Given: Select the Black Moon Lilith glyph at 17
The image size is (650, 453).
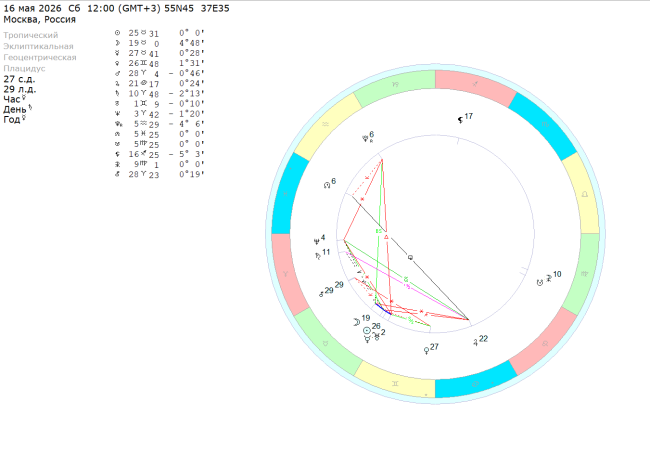Looking at the screenshot, I should point(460,120).
